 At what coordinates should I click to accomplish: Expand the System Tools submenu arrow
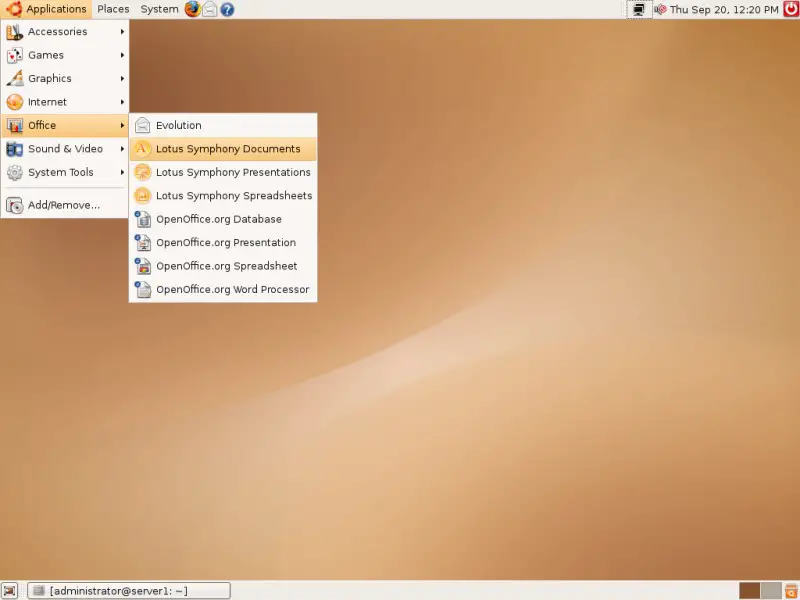[122, 172]
